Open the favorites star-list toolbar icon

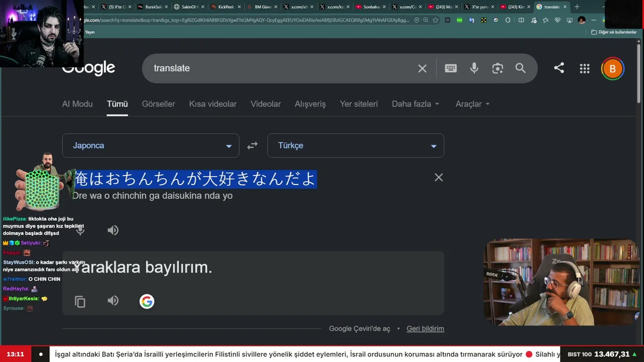[x=545, y=20]
